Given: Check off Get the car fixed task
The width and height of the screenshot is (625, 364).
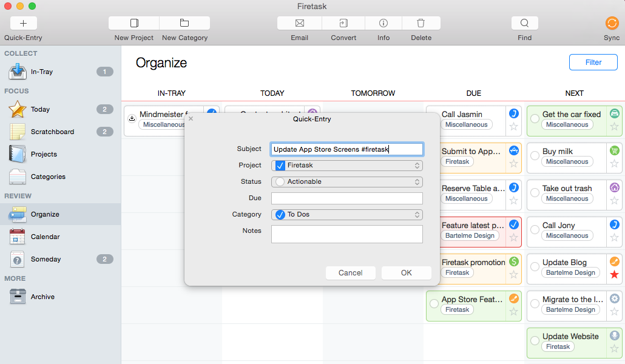Looking at the screenshot, I should tap(535, 119).
